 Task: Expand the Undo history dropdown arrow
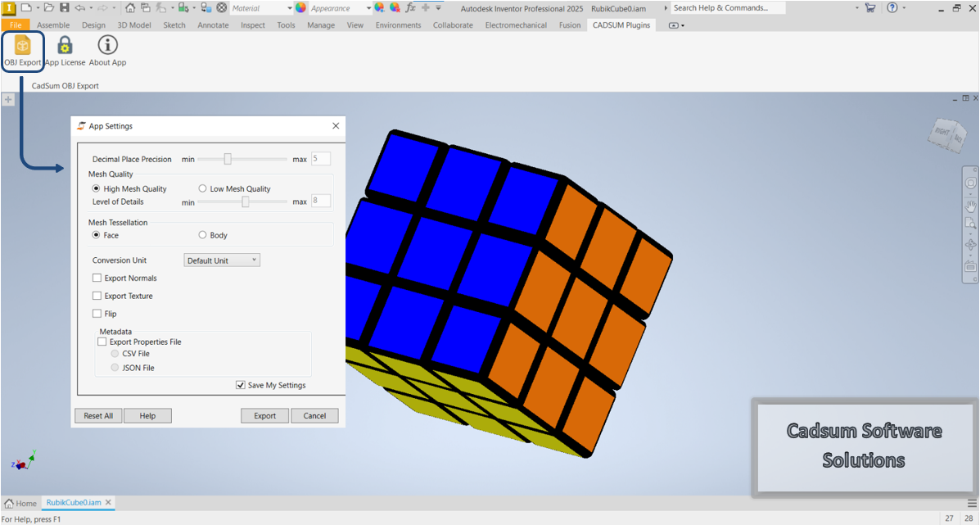pyautogui.click(x=91, y=8)
